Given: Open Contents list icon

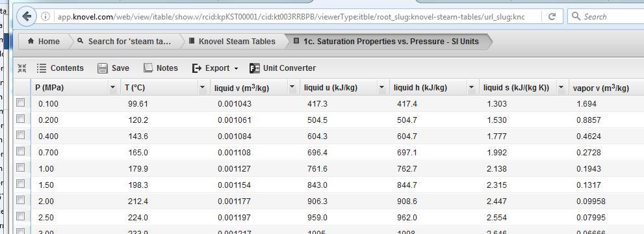Looking at the screenshot, I should tap(42, 68).
